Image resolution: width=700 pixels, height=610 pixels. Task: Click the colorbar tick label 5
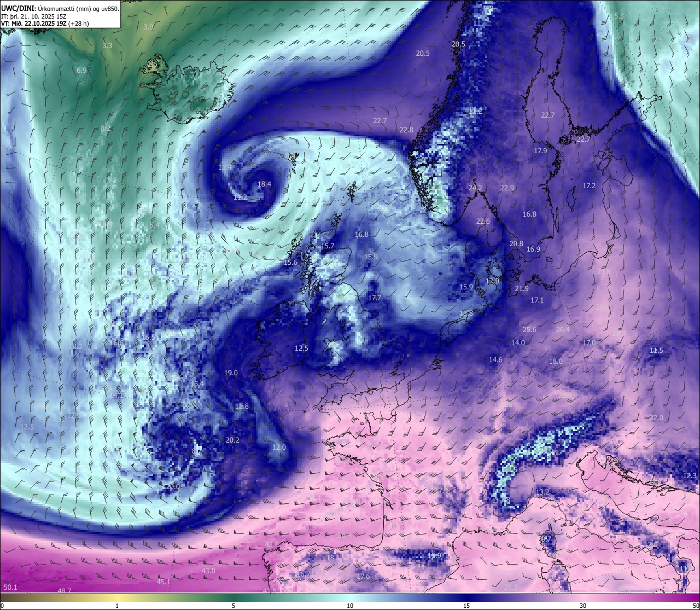tap(234, 606)
